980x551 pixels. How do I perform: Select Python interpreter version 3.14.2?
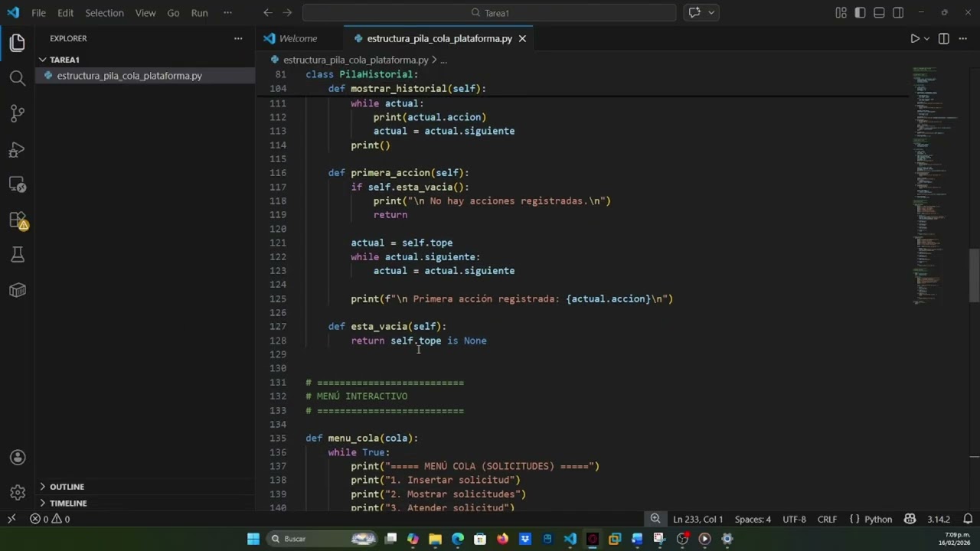tap(939, 519)
